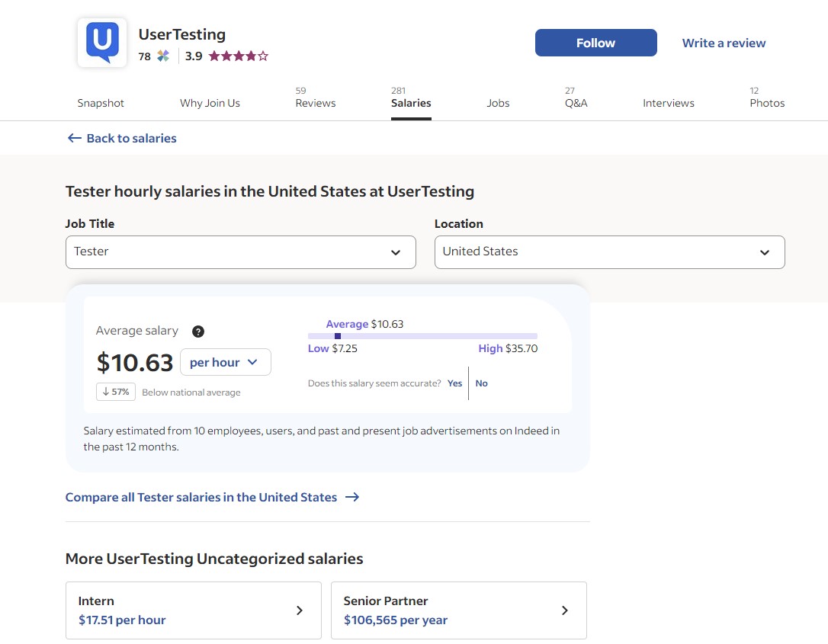The width and height of the screenshot is (828, 644).
Task: Click the More UserTesting Uncategorized salaries heading
Action: (x=214, y=559)
